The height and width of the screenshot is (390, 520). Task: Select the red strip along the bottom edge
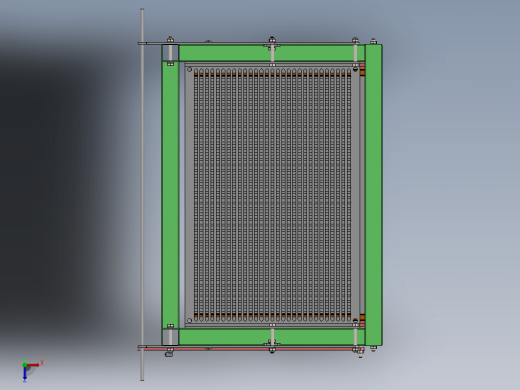pyautogui.click(x=251, y=349)
